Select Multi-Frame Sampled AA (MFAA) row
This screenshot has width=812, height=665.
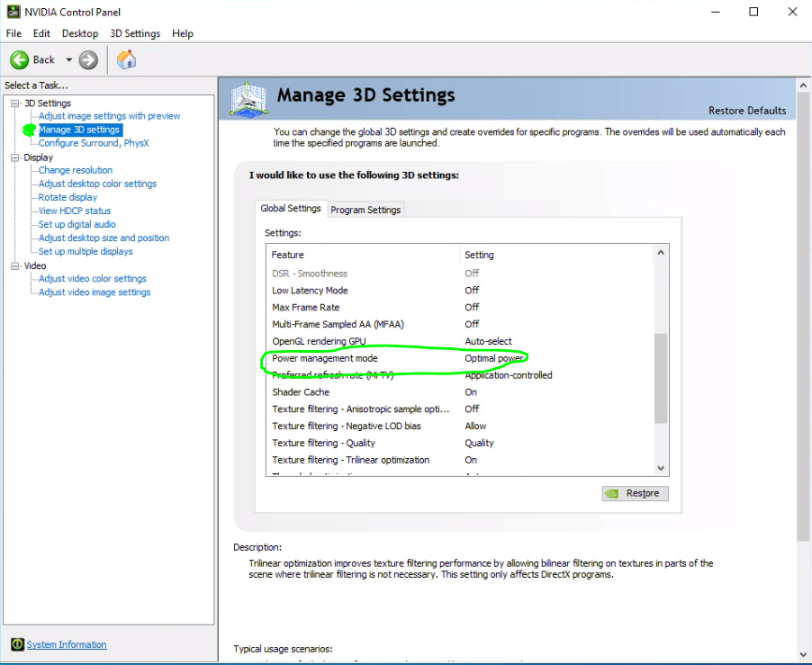coord(461,325)
